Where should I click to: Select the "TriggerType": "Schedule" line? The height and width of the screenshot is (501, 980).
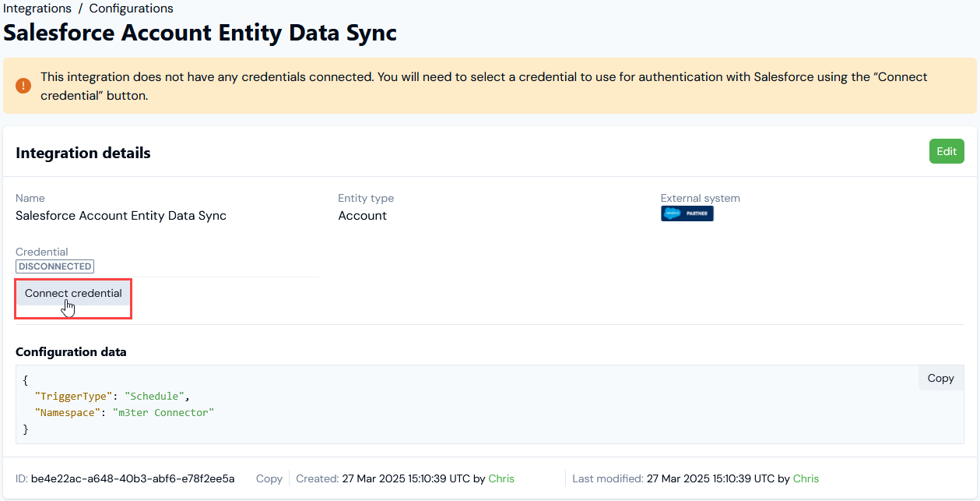point(112,396)
